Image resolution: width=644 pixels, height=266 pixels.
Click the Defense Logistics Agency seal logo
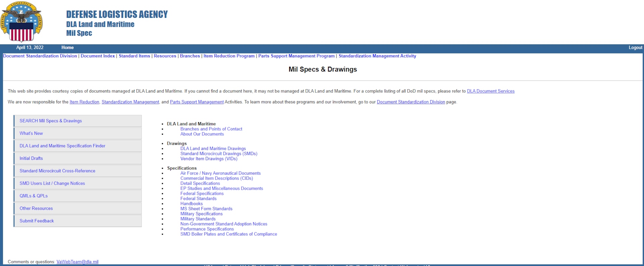pos(22,22)
